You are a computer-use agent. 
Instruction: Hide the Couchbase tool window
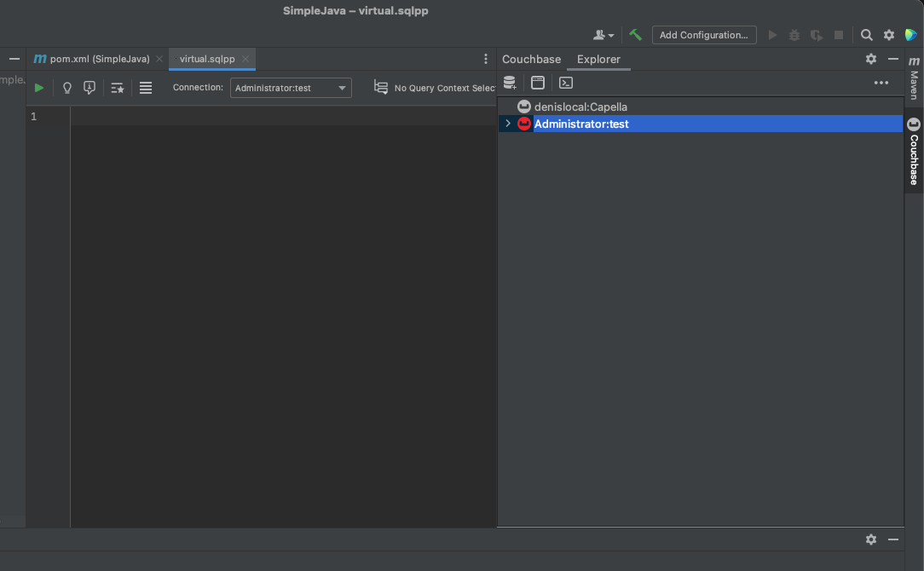tap(893, 58)
